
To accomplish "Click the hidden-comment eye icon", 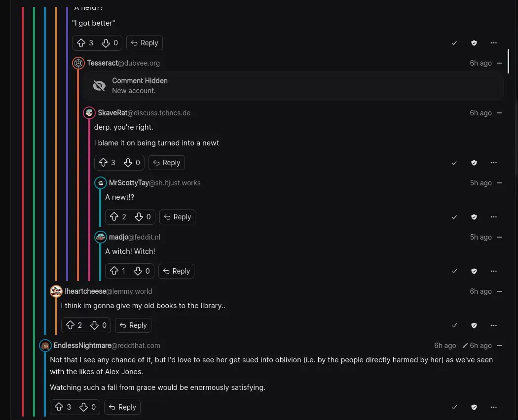I will point(99,86).
